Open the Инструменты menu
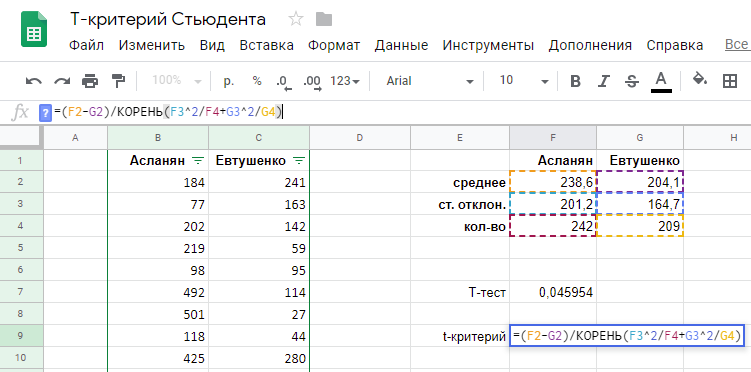 click(x=488, y=45)
